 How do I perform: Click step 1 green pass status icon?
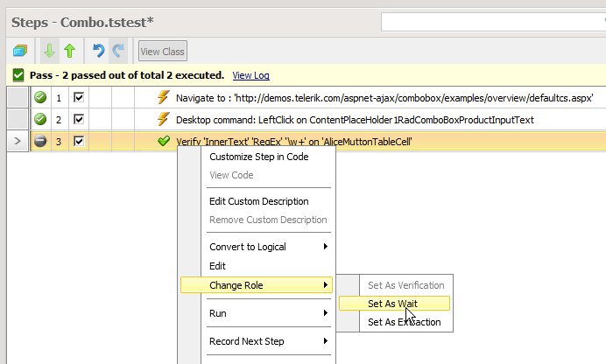click(40, 98)
